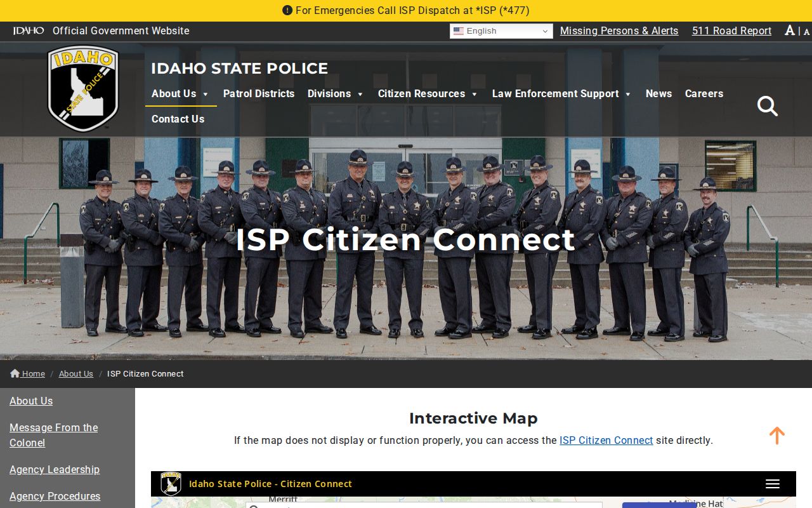Open the Missing Persons & Alerts link
Image resolution: width=812 pixels, height=508 pixels.
coord(619,30)
